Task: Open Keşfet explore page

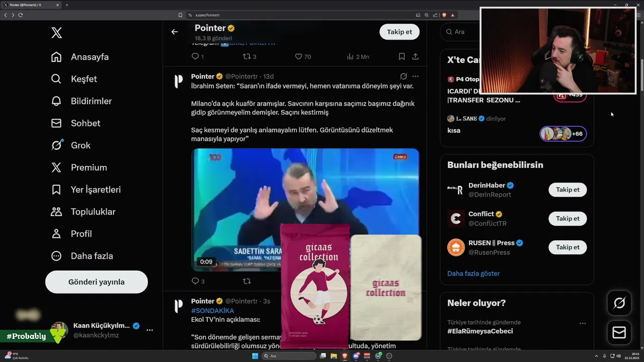Action: (x=73, y=79)
